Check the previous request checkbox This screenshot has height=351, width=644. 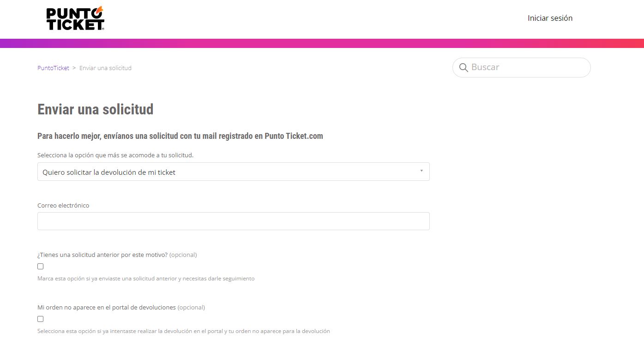pyautogui.click(x=41, y=267)
